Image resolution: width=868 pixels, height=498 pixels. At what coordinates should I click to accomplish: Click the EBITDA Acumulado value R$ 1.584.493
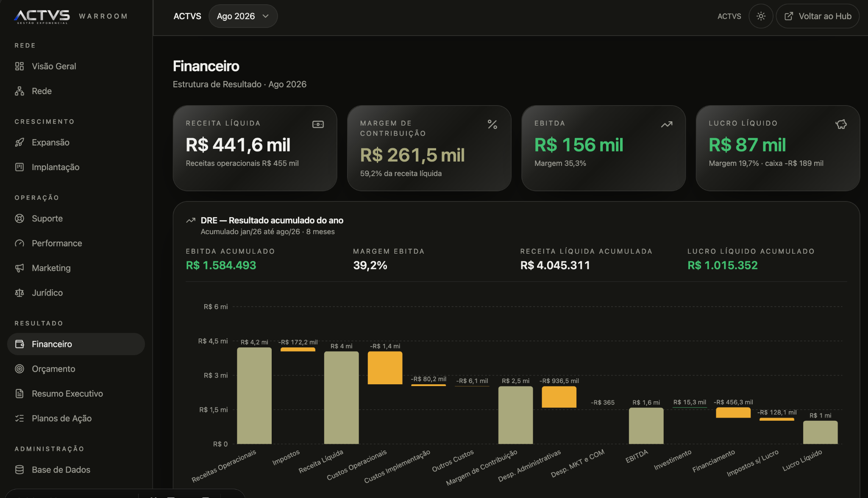point(221,266)
